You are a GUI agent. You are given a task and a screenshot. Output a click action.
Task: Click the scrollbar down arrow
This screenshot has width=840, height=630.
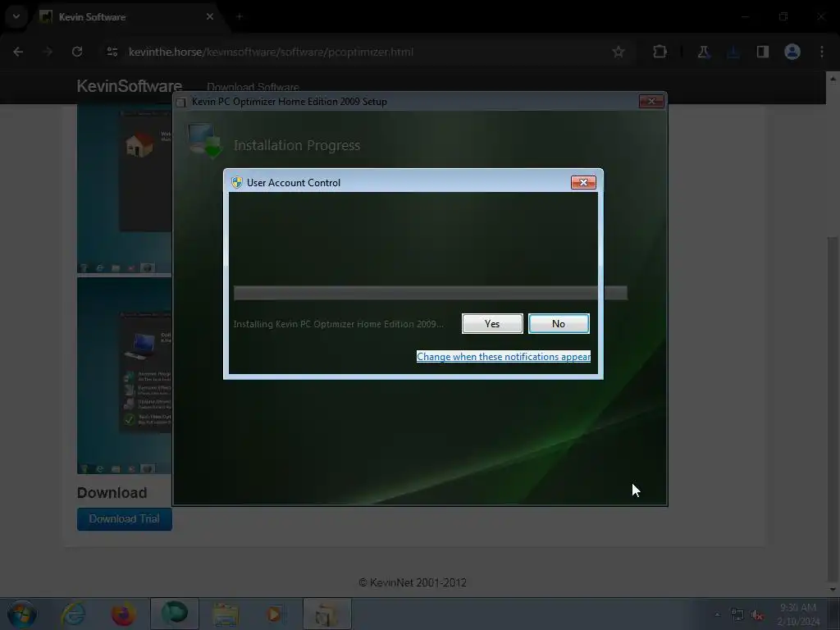[833, 589]
